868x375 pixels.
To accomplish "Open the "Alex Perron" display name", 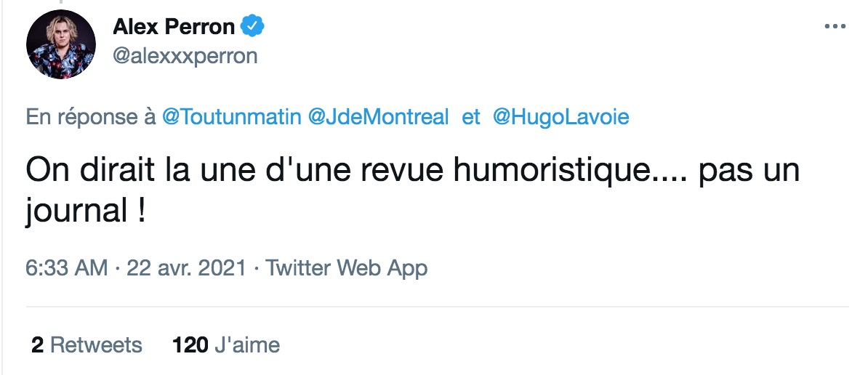I will pos(174,27).
